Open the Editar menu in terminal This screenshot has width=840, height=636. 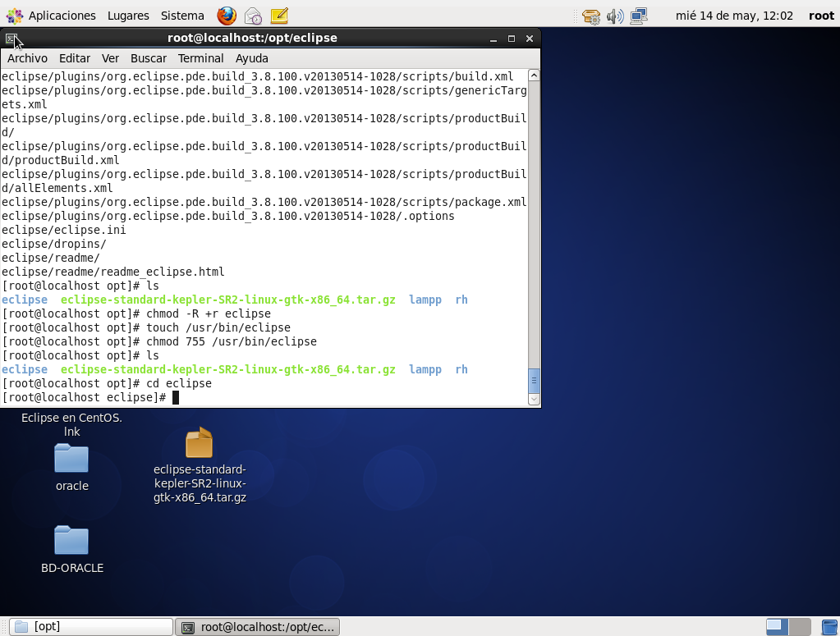click(x=75, y=58)
